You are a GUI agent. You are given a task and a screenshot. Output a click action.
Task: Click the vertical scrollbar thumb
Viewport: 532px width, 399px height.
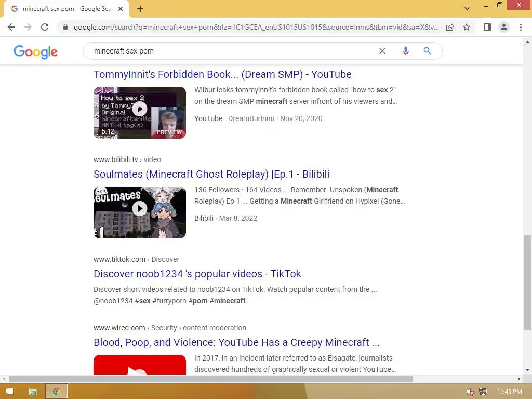[527, 282]
